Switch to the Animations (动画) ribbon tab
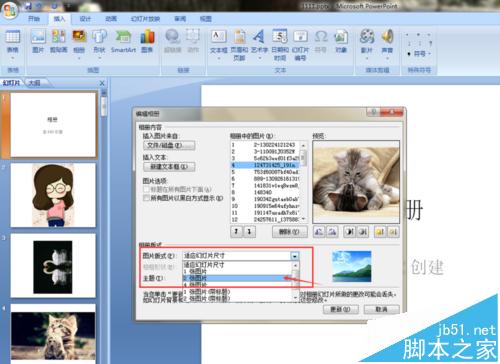 (x=111, y=19)
